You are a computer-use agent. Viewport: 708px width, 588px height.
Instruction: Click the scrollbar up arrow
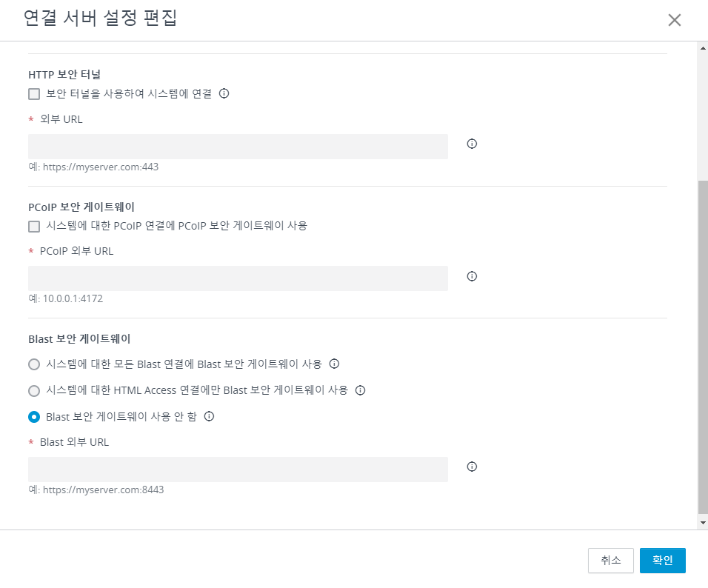click(x=703, y=47)
